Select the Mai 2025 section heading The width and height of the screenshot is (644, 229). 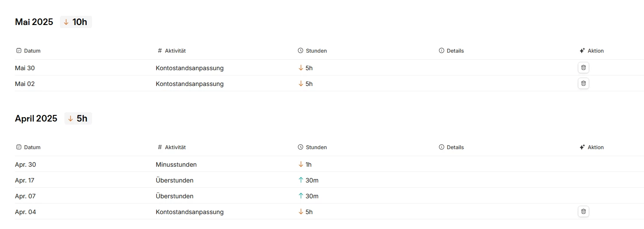tap(34, 22)
